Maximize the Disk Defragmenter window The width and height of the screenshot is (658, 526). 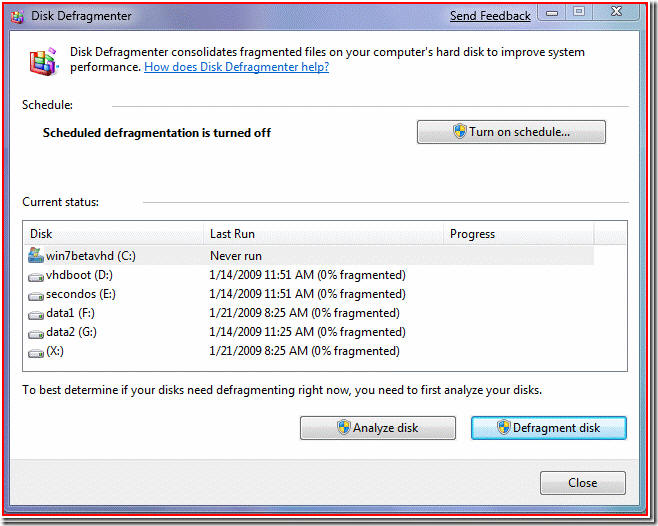tap(579, 12)
